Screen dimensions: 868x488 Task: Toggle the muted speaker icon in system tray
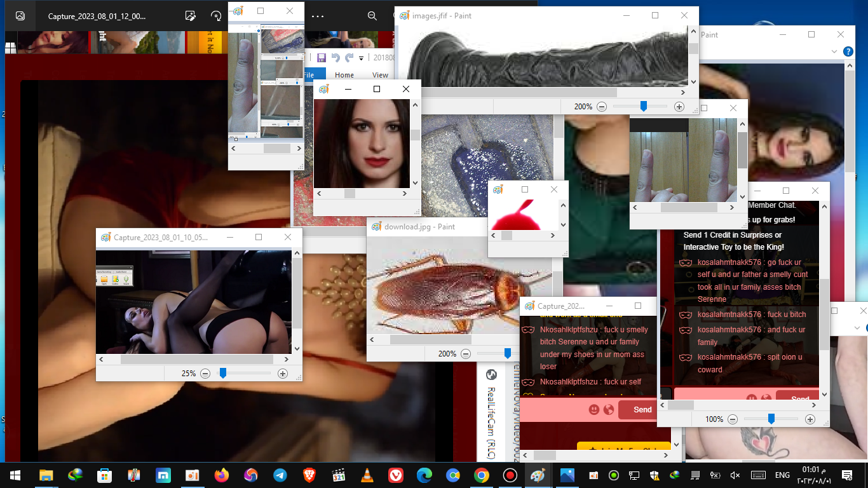[x=735, y=475]
